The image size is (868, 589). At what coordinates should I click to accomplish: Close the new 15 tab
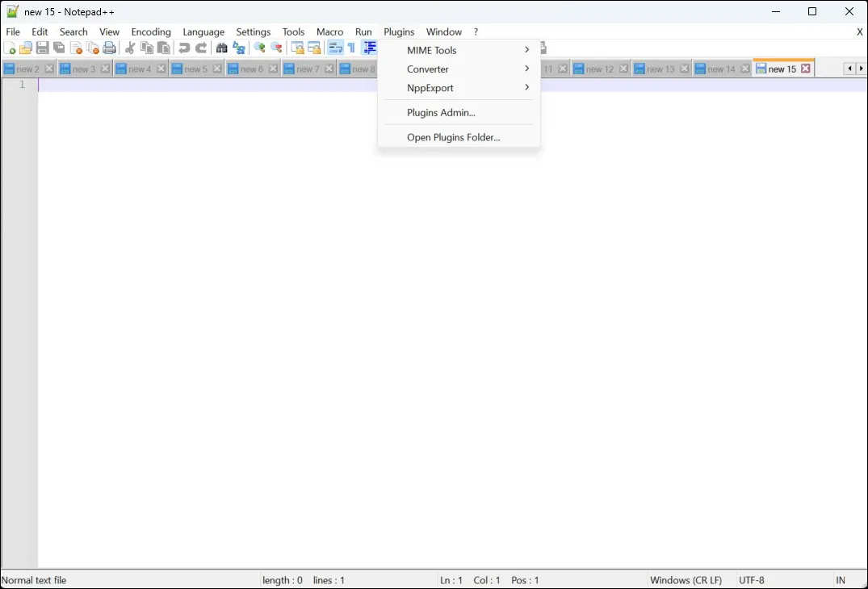click(x=806, y=69)
